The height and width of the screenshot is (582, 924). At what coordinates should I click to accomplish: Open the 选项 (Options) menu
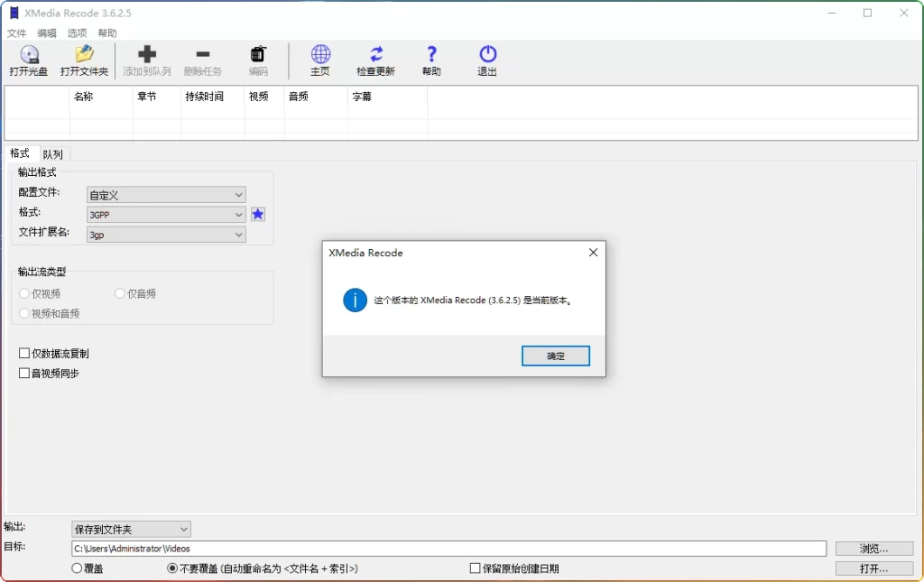point(77,32)
